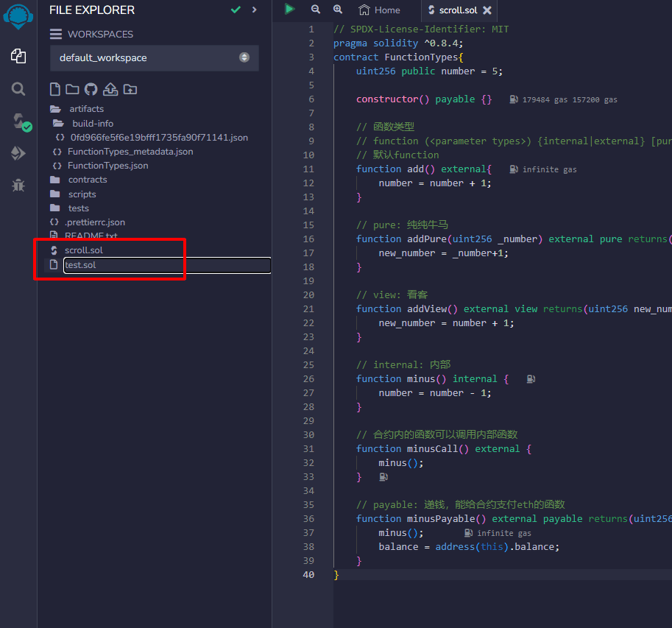Image resolution: width=672 pixels, height=628 pixels.
Task: Click the gas icon next to constructor
Action: click(514, 99)
